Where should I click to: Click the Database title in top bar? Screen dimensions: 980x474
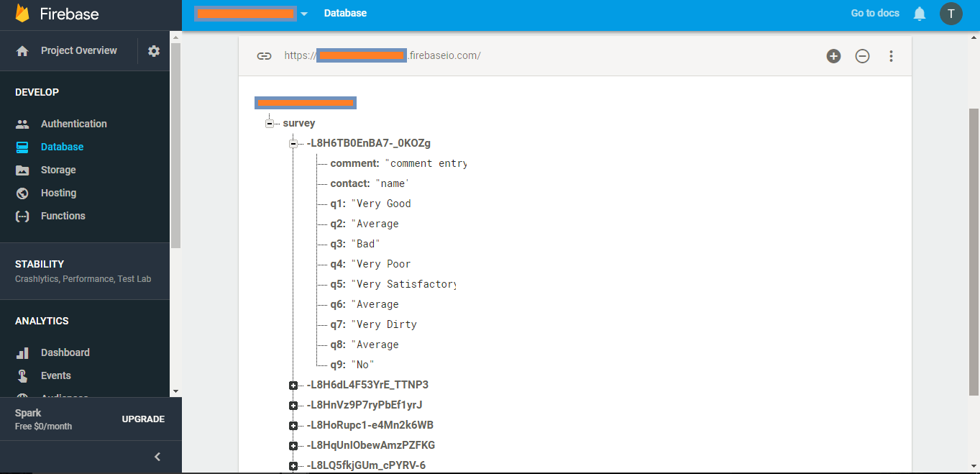pyautogui.click(x=345, y=13)
